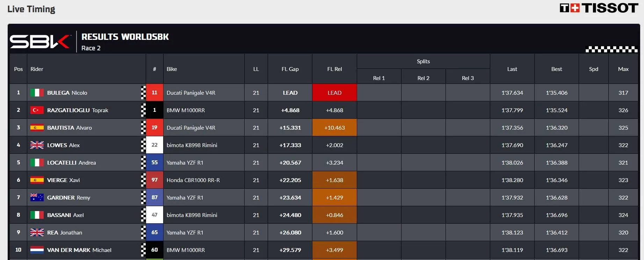
Task: Select LOCATELLI Andrea rider name
Action: point(71,162)
